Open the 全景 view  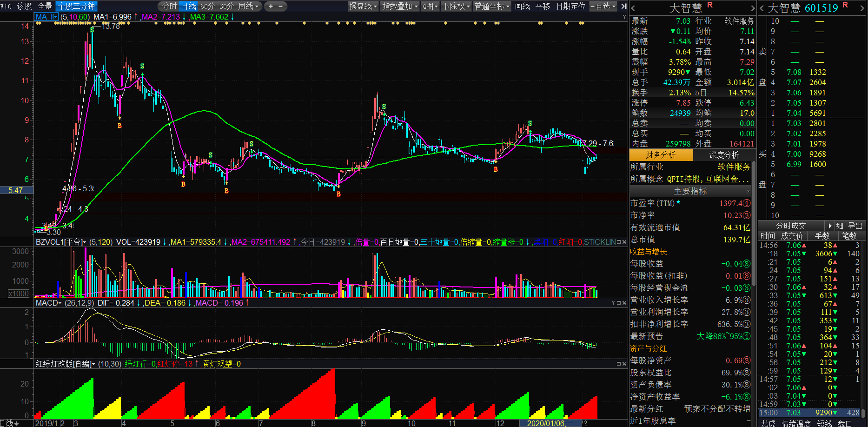coord(45,7)
